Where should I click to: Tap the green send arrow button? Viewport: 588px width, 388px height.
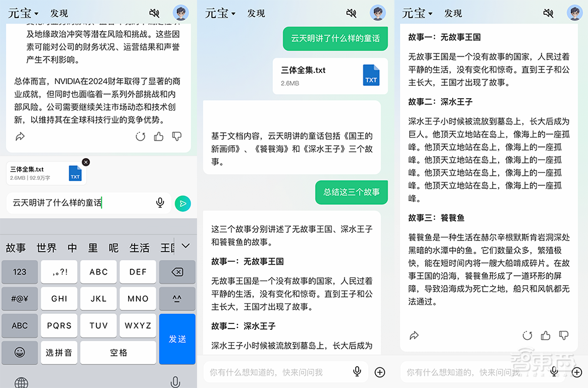[x=183, y=202]
